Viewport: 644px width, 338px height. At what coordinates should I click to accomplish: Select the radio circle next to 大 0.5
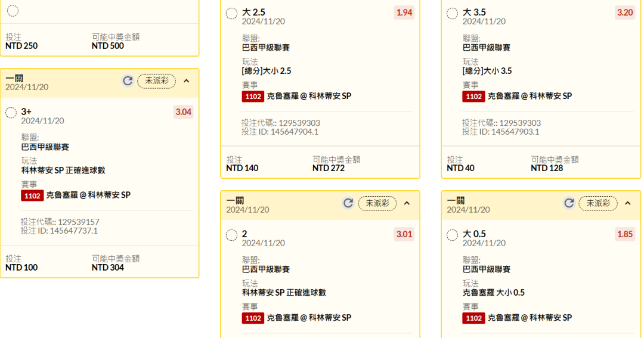click(x=452, y=235)
